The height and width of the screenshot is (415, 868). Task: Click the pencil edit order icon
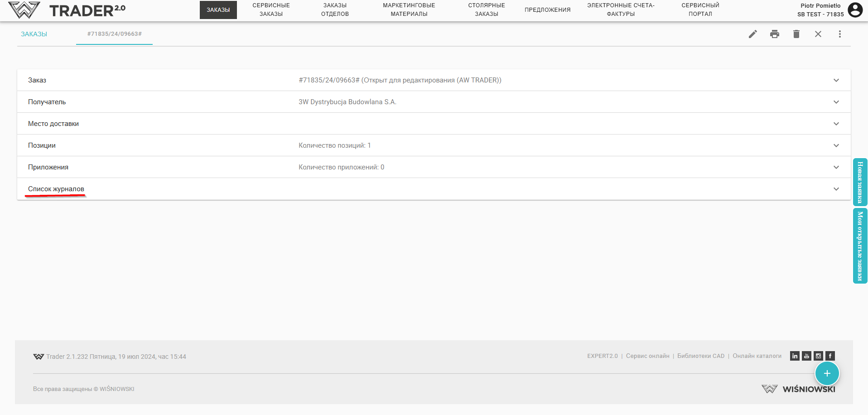tap(752, 34)
